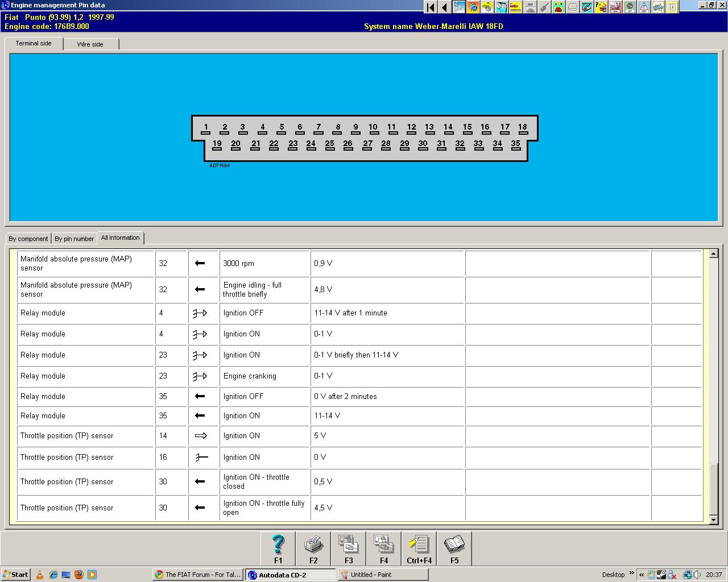Open the By pin number tab

click(x=74, y=239)
